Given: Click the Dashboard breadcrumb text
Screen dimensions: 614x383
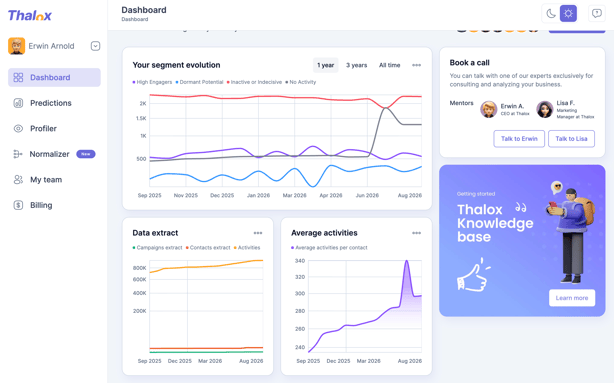Looking at the screenshot, I should [135, 19].
